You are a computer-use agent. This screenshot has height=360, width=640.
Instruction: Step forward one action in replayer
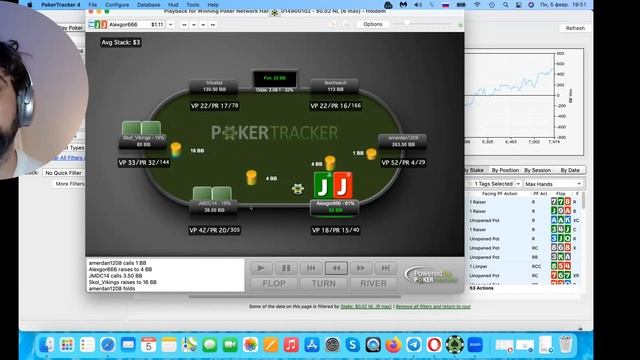tap(361, 268)
